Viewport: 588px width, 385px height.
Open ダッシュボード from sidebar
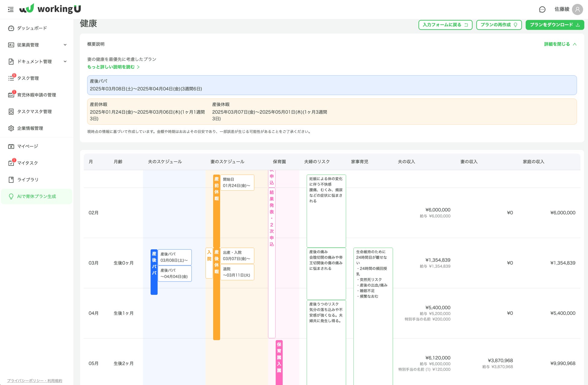32,28
